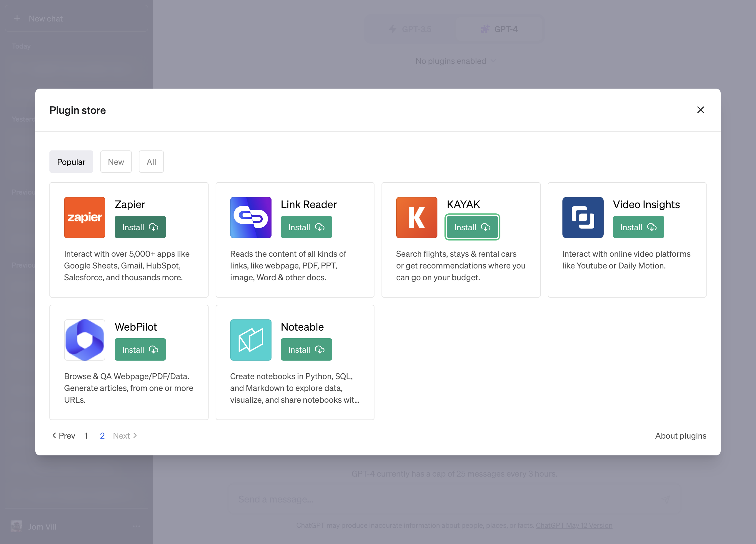
Task: Install the Link Reader plugin
Action: (306, 227)
